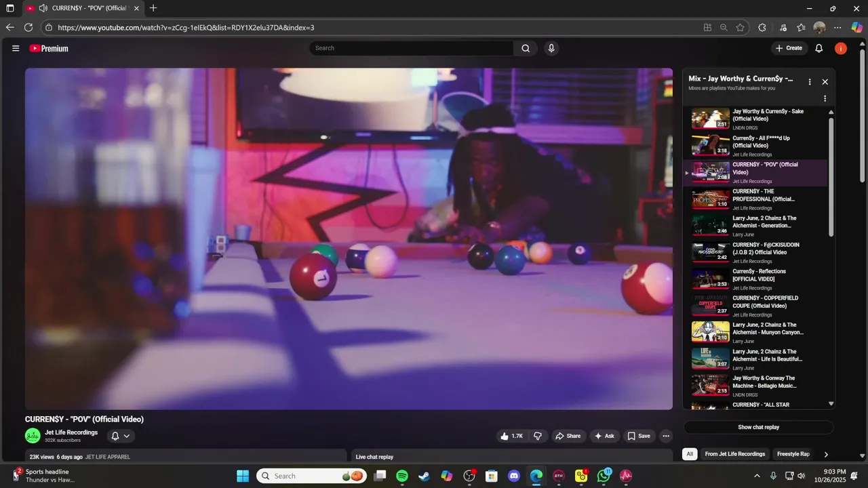Dislike the video with thumbs down
Screen dimensions: 868x488
pos(538,436)
